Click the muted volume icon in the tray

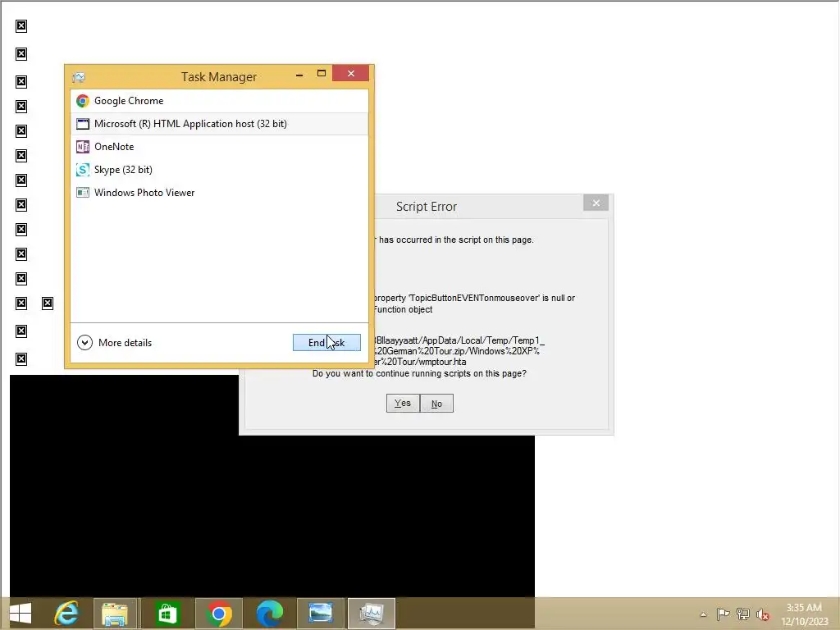(x=763, y=614)
